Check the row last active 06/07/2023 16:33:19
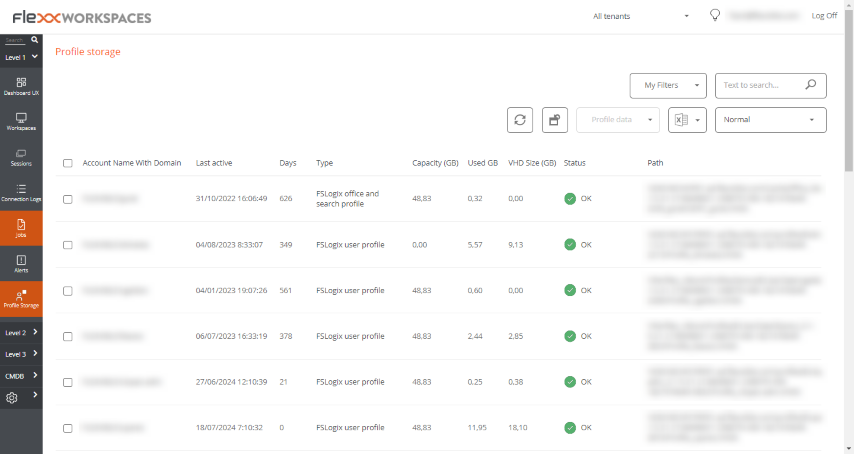Screen dimensions: 854x454 (x=68, y=336)
